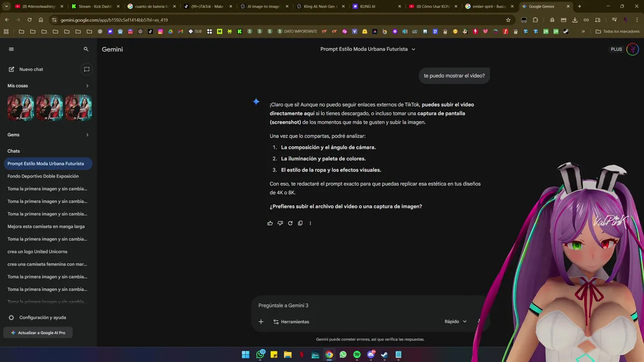This screenshot has height=362, width=644.
Task: Open Todos los marcadores folder
Action: tap(617, 31)
